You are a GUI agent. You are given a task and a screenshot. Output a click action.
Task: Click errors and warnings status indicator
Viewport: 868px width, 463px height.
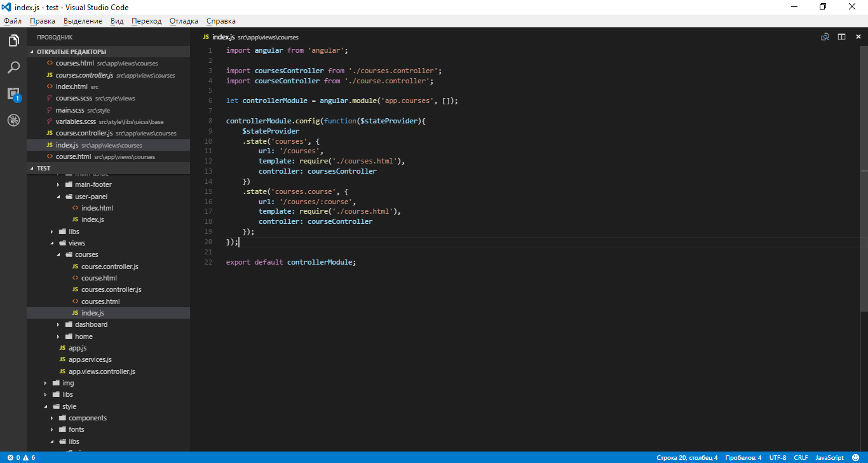point(21,457)
